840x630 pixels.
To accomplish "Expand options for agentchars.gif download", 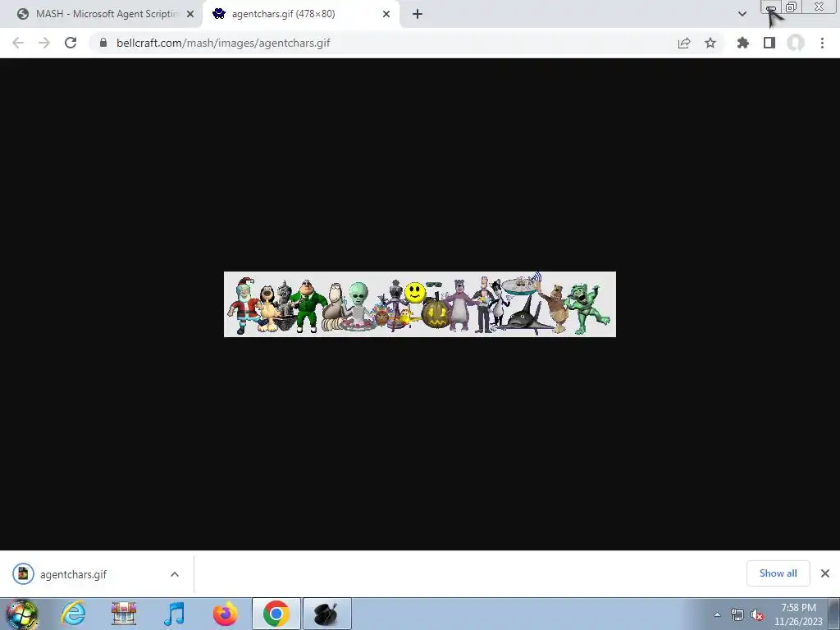I will tap(175, 574).
